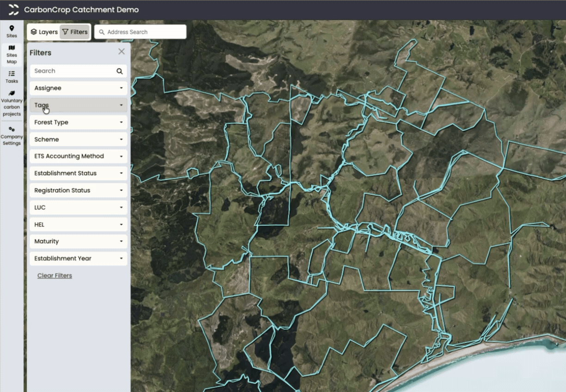Open the ETS Accounting Method dropdown

79,156
